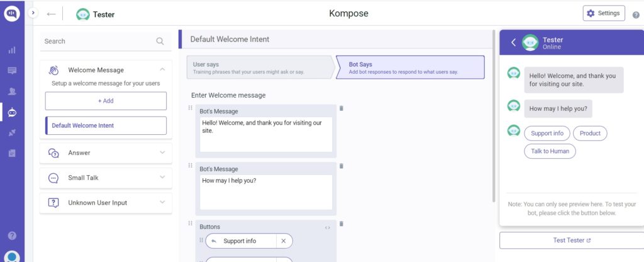Screen dimensions: 644x262
Task: Click the Kompose page title
Action: pyautogui.click(x=348, y=13)
